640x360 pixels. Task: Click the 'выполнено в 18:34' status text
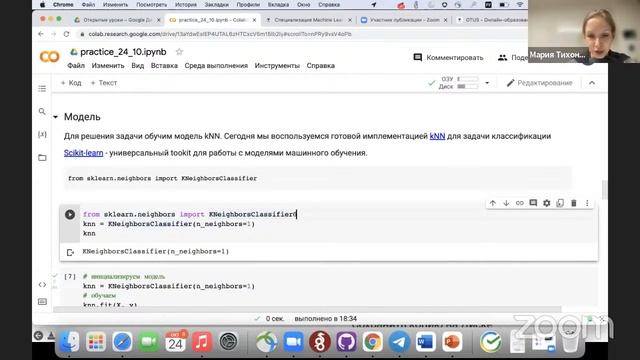click(326, 318)
